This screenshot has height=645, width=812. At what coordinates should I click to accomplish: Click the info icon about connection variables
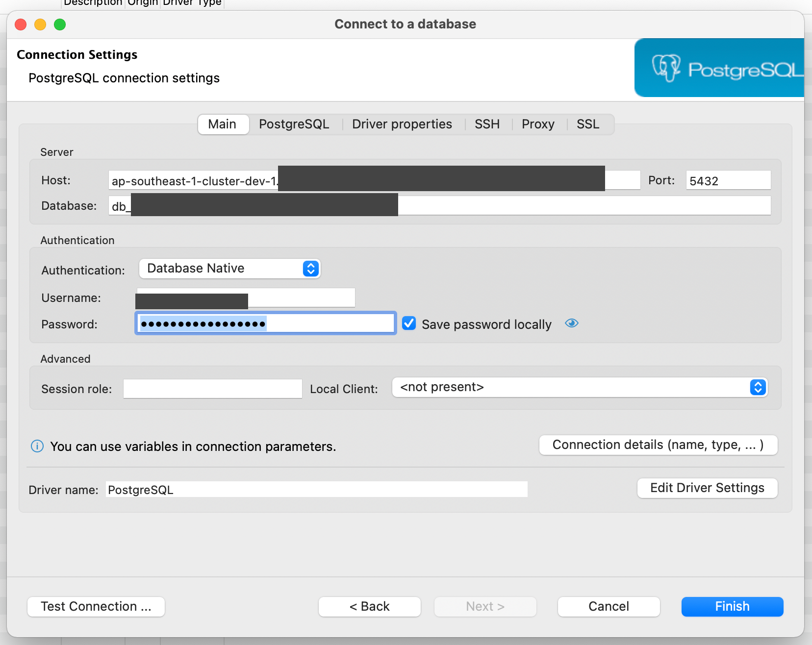(x=37, y=446)
